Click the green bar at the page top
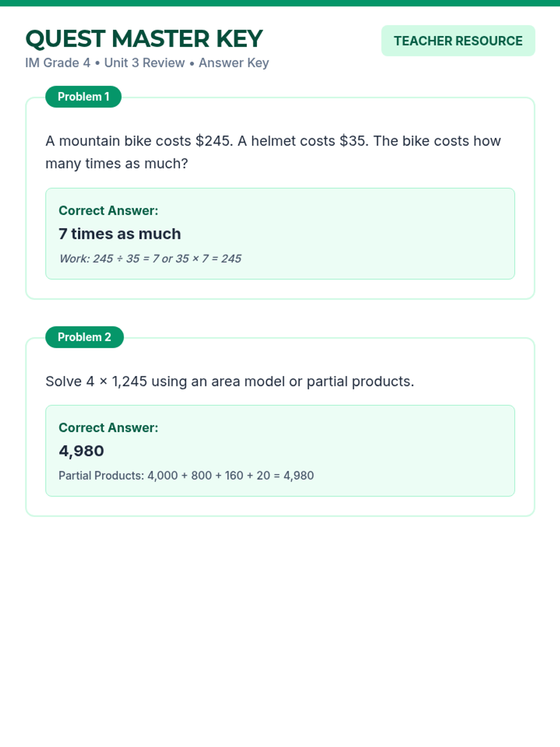This screenshot has height=747, width=560. [x=280, y=3]
